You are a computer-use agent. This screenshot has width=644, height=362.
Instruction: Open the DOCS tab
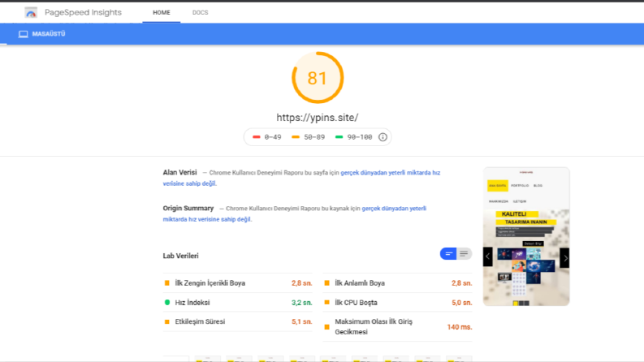tap(200, 13)
